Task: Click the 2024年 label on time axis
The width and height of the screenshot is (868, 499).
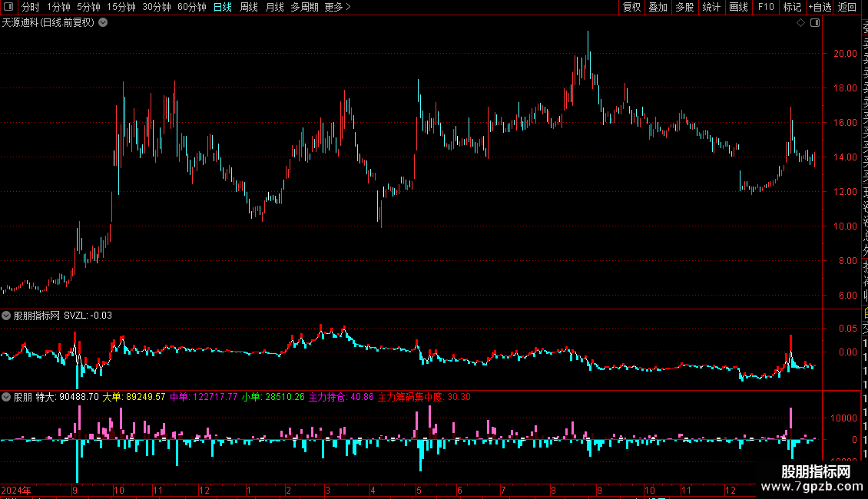Action: (16, 490)
